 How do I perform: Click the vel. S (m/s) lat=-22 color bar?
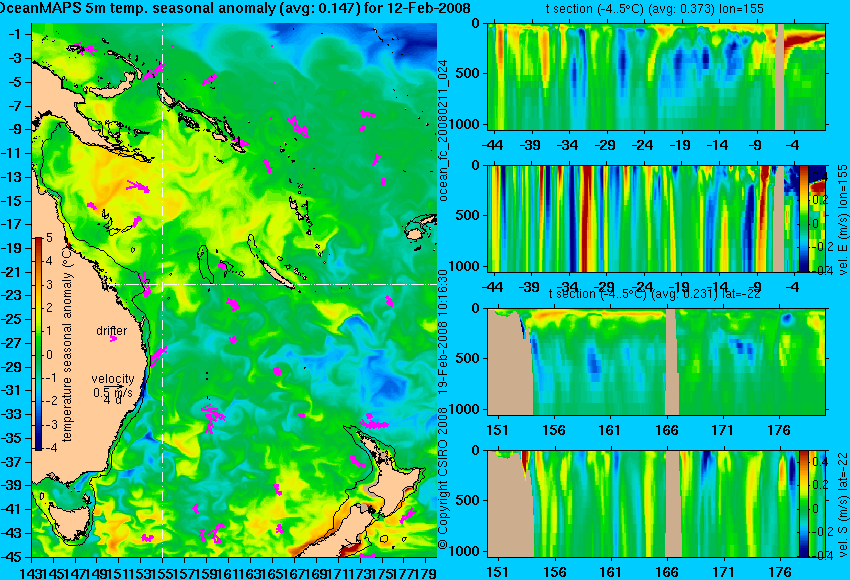pos(803,504)
